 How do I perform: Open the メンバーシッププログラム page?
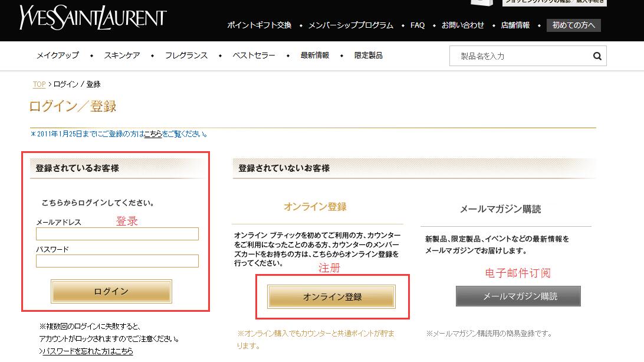pyautogui.click(x=351, y=25)
